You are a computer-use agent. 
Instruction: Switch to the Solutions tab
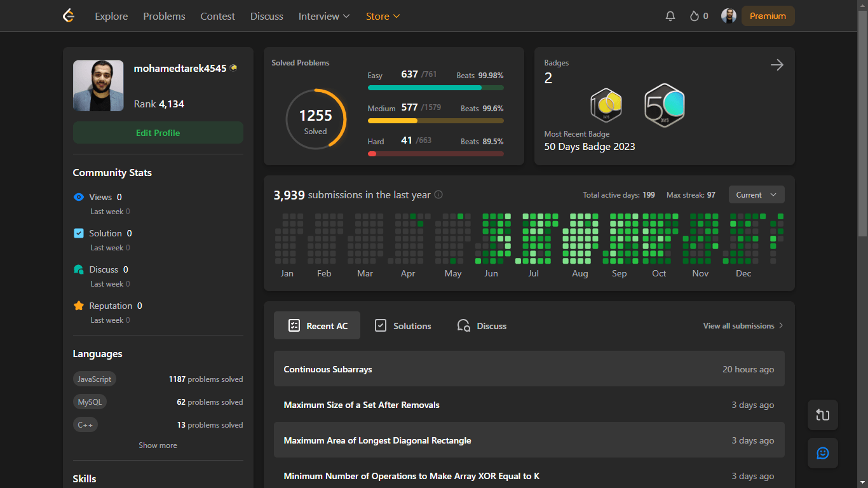402,325
